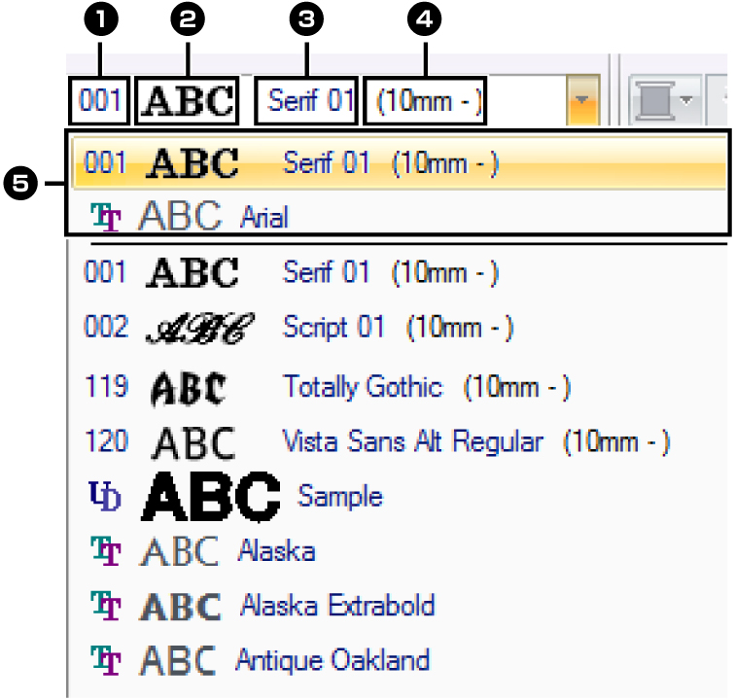735x700 pixels.
Task: Click TrueType icon beside Antique Oakland
Action: [106, 660]
